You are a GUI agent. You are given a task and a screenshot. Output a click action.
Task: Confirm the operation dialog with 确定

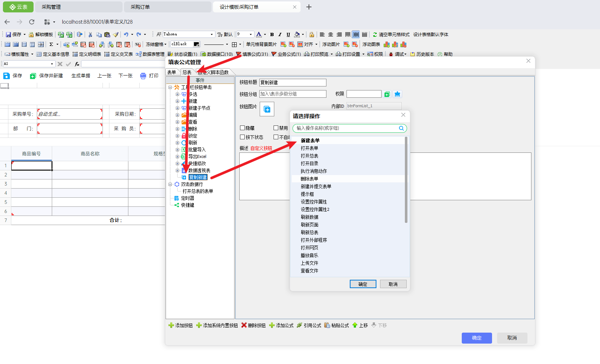pyautogui.click(x=363, y=284)
